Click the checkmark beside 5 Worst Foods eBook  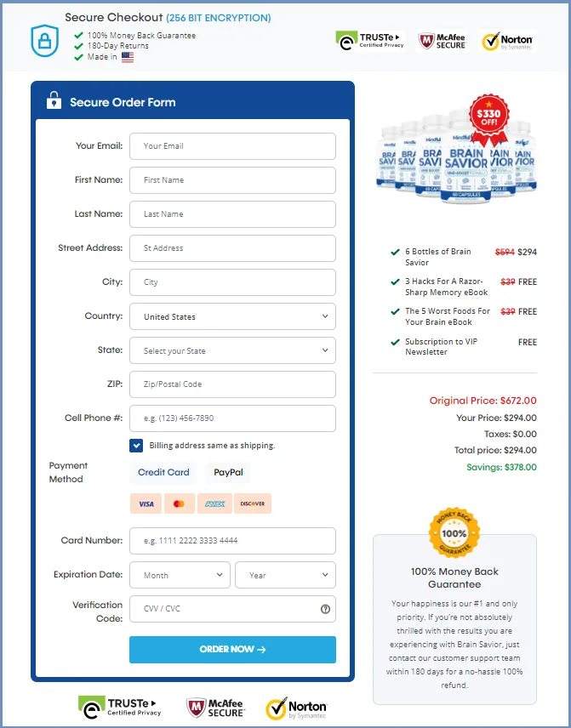395,311
